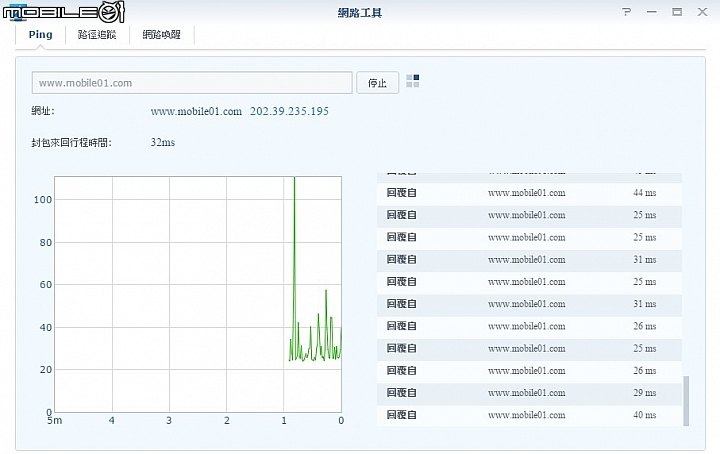Click the results list scrollbar thumb
Screen dimensions: 720x454
click(x=686, y=401)
